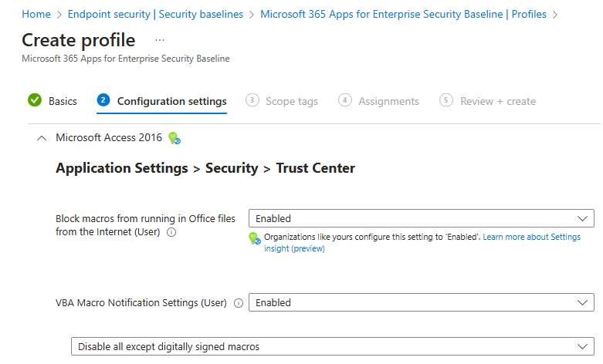Switch to the Basics tab
This screenshot has height=364, width=603.
coord(63,101)
